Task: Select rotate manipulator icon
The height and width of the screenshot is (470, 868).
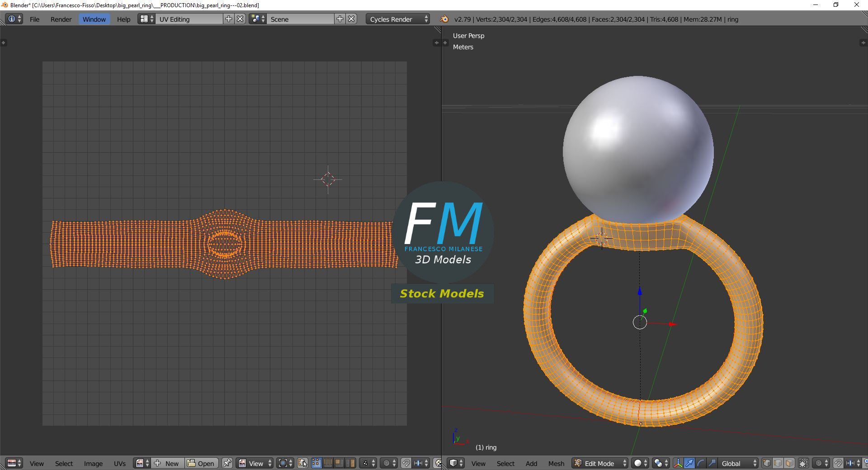Action: pyautogui.click(x=701, y=463)
